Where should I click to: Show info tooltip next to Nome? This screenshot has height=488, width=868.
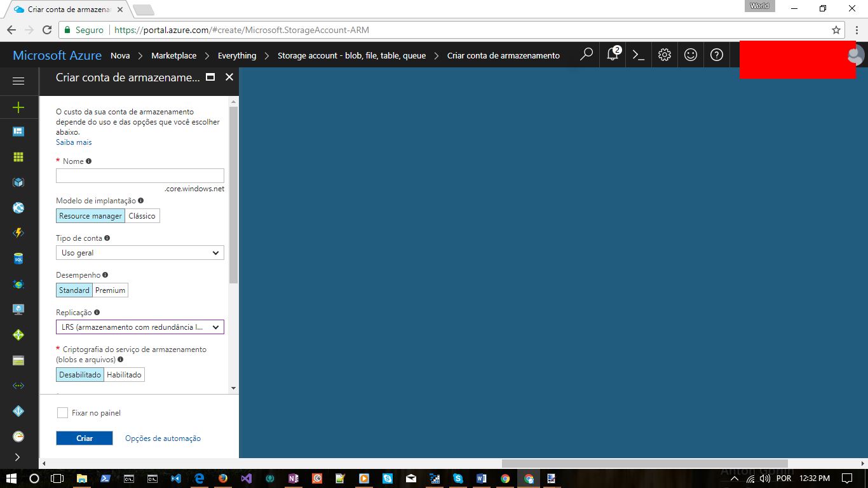pyautogui.click(x=88, y=161)
